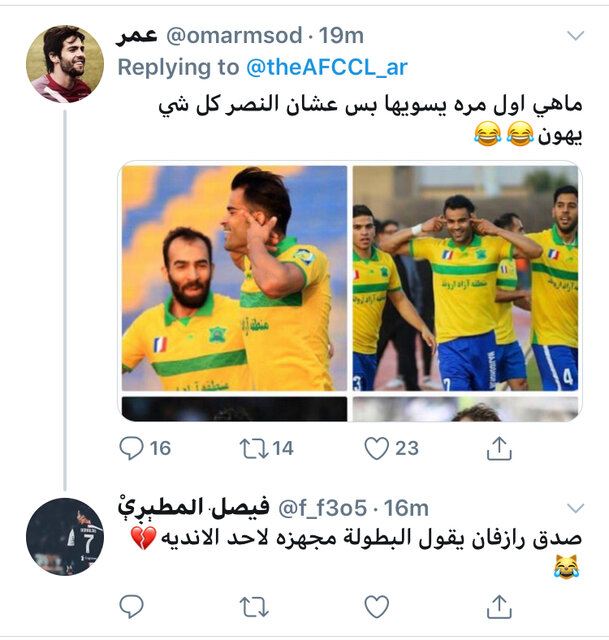
Task: Retweet f_f3o5's tweet
Action: (x=254, y=605)
